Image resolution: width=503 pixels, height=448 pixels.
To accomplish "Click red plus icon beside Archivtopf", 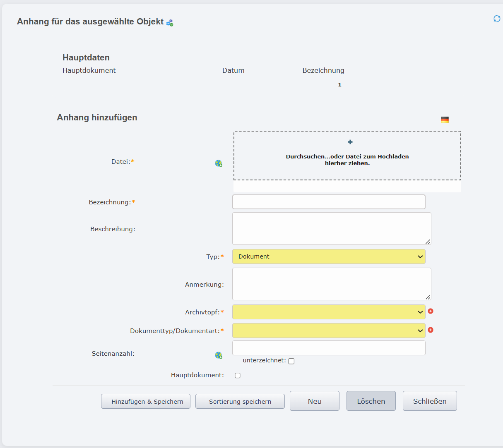I will pos(431,311).
